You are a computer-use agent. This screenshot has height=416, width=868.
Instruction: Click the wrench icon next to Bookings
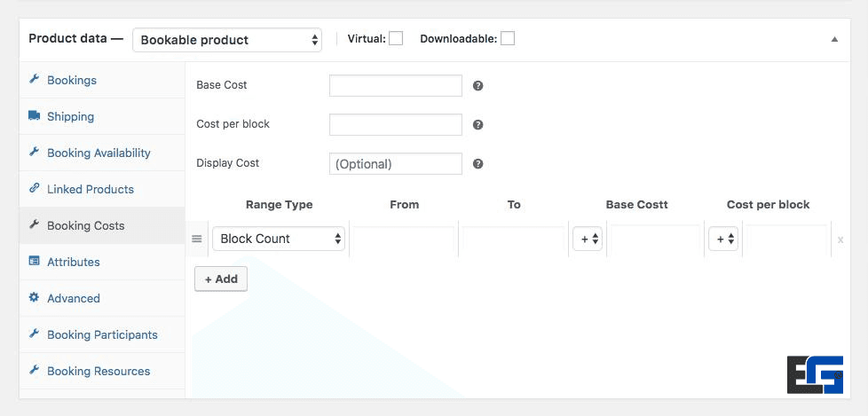coord(35,80)
